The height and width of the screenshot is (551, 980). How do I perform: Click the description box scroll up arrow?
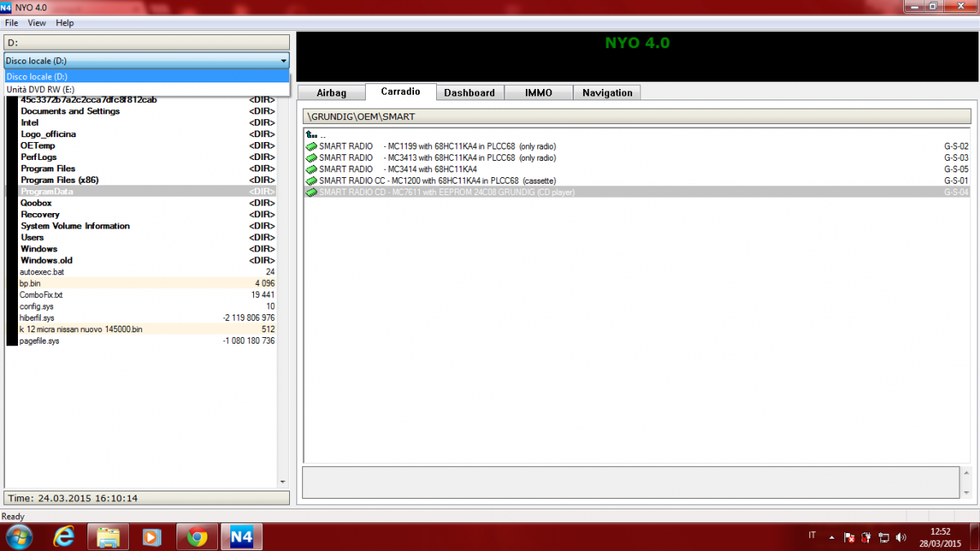point(965,473)
